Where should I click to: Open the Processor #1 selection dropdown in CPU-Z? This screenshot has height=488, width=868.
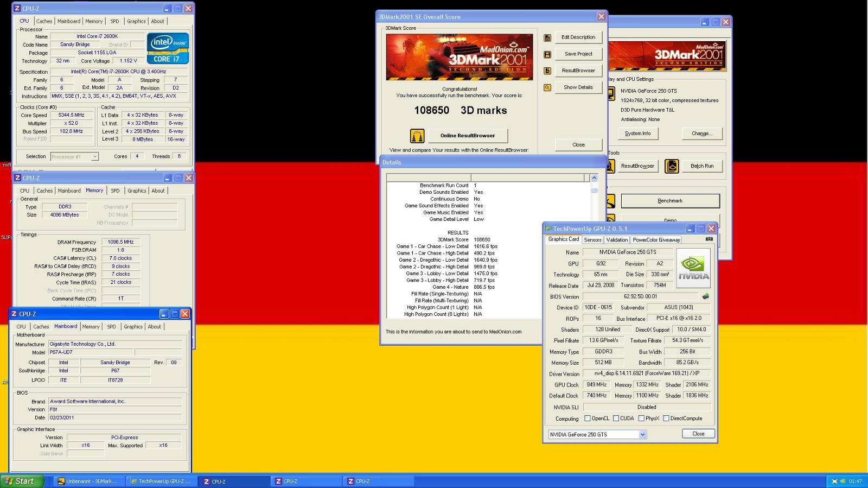[x=95, y=157]
